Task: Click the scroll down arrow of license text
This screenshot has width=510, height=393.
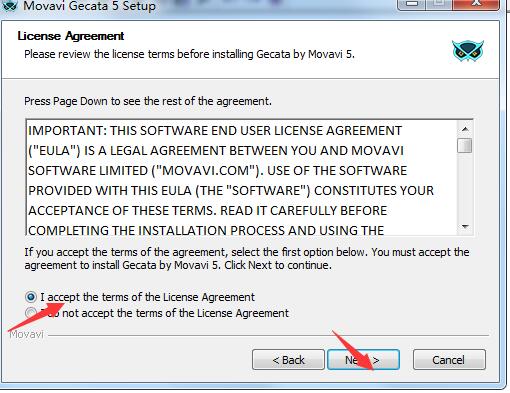Action: pos(465,227)
